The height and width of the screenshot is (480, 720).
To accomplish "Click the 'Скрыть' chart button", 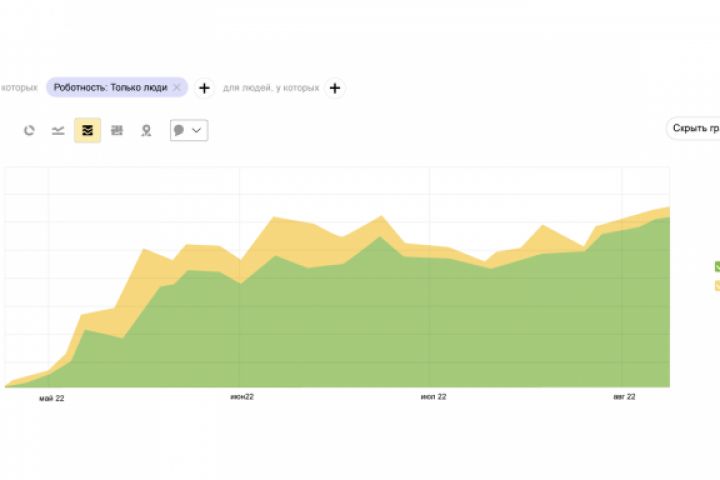I will point(694,129).
